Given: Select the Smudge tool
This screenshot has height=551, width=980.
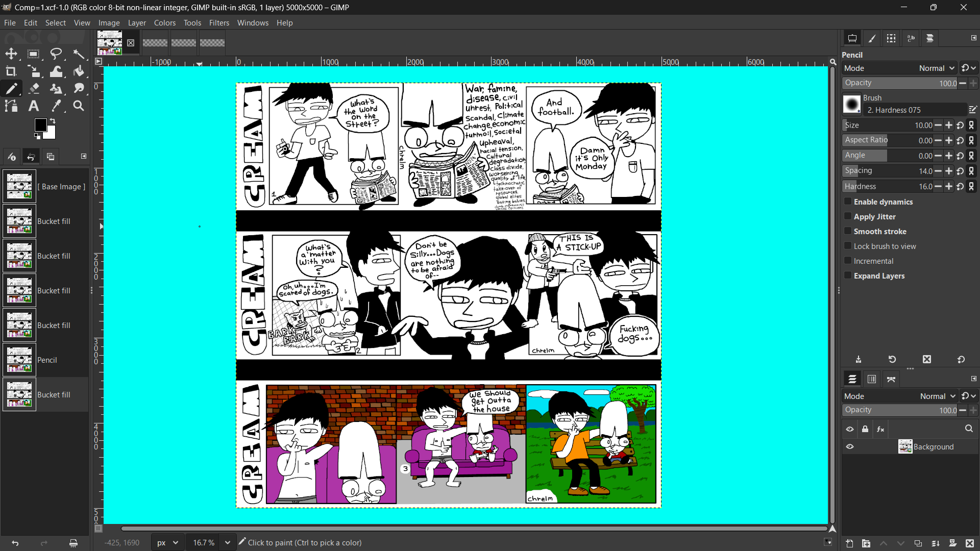Looking at the screenshot, I should [x=79, y=88].
